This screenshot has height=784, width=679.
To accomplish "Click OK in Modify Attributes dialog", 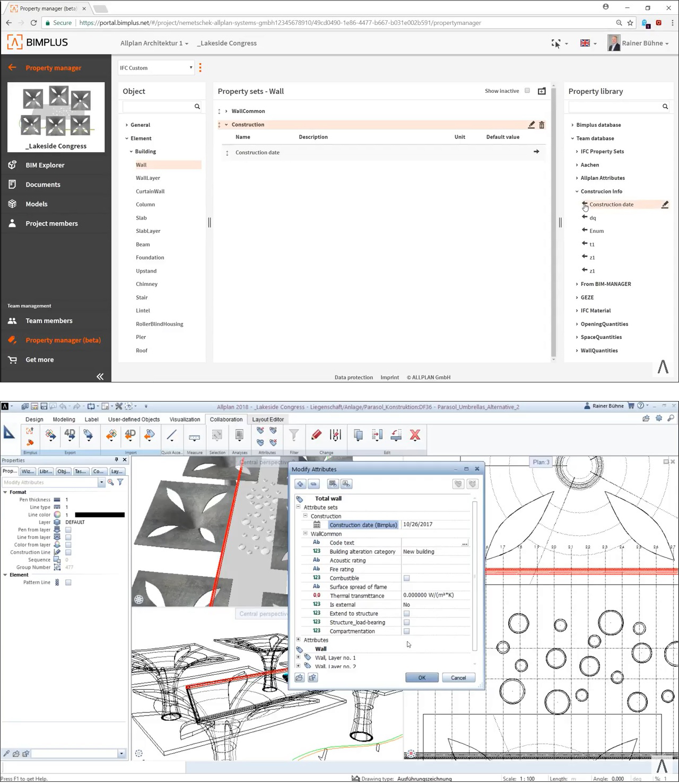I will (422, 677).
